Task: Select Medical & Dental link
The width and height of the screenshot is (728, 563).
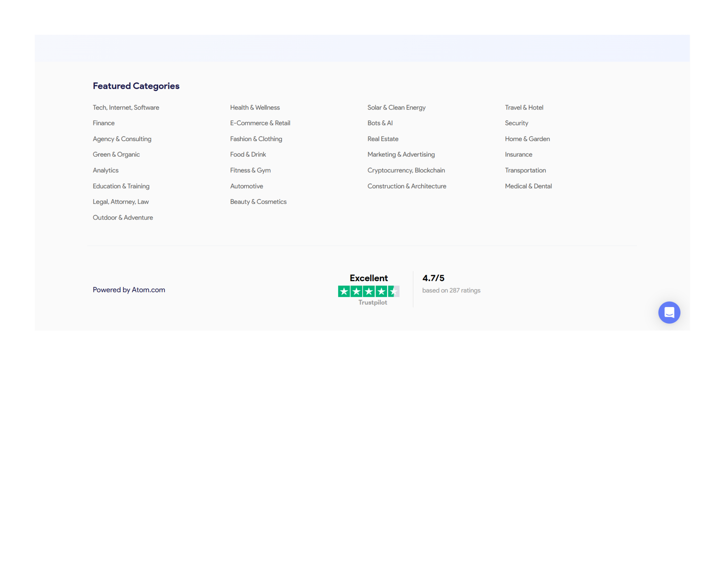Action: tap(528, 186)
